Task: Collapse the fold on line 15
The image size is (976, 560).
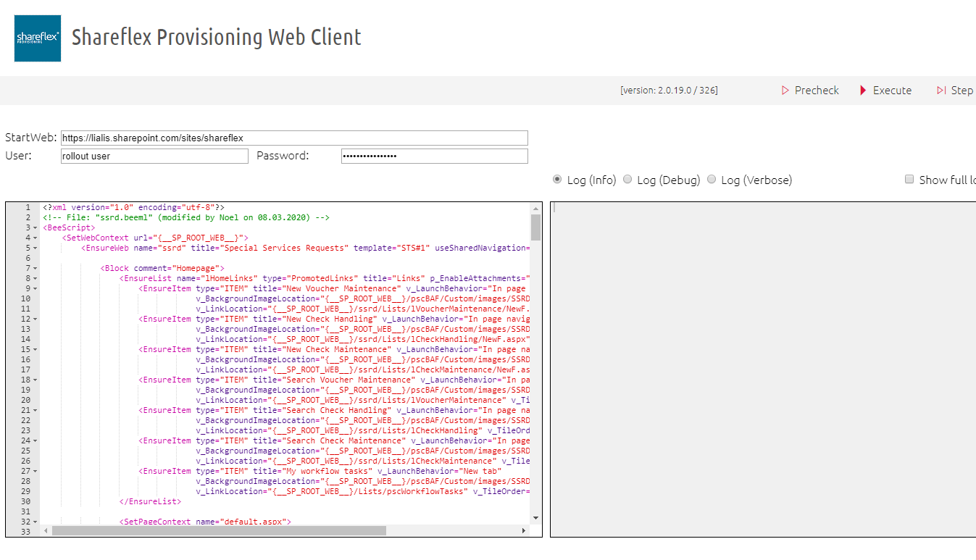Action: (36, 349)
